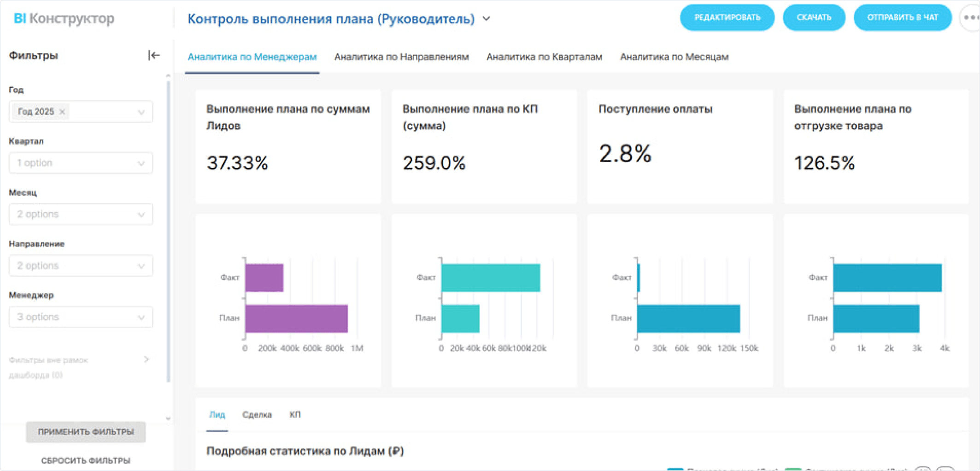Click the purple План bar in leads chart
980x471 pixels.
pos(296,319)
